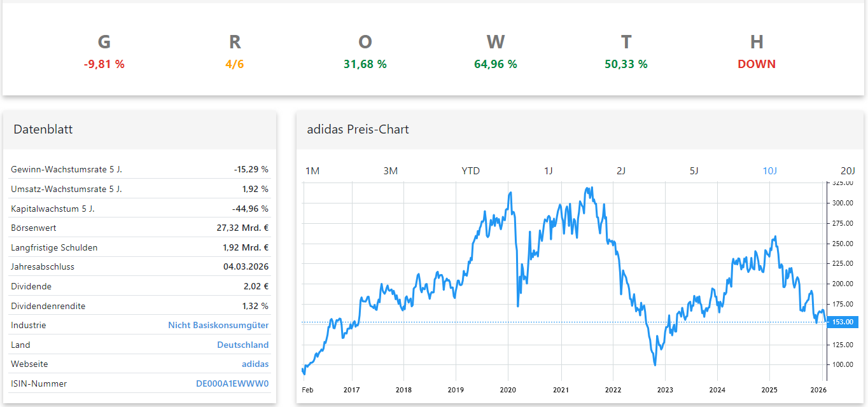Show year-to-date (YTD) price chart
This screenshot has width=868, height=407.
coord(470,170)
